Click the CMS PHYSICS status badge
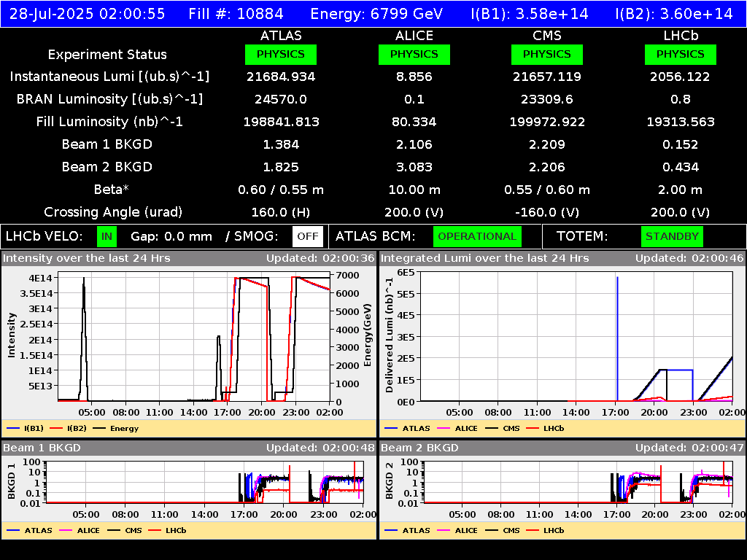 [x=547, y=54]
